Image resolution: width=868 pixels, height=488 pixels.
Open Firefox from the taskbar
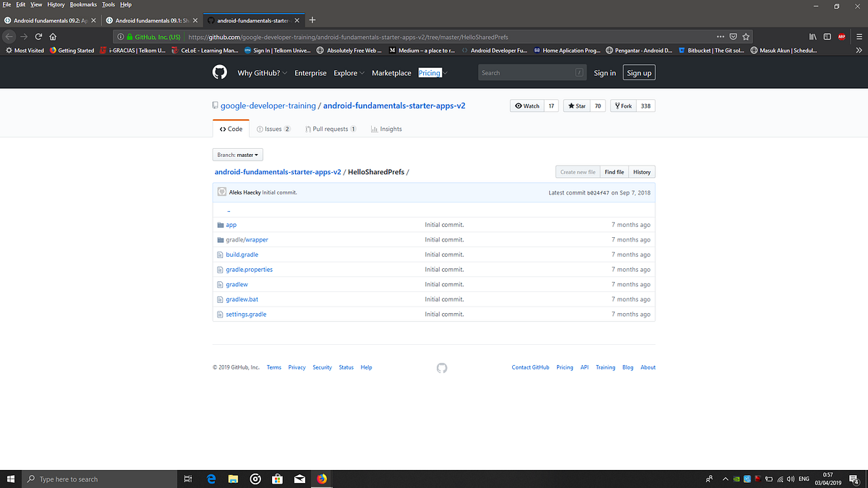[x=322, y=478]
